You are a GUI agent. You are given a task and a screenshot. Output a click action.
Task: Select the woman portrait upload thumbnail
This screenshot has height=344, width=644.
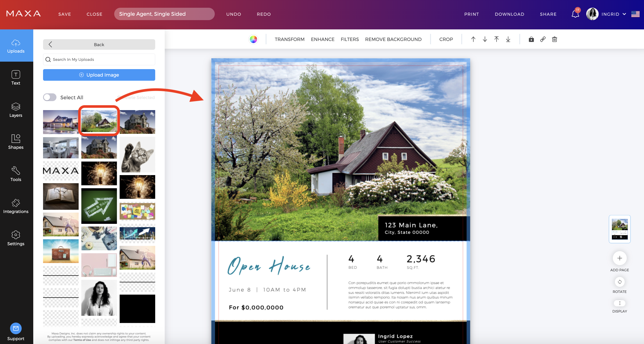coord(99,298)
